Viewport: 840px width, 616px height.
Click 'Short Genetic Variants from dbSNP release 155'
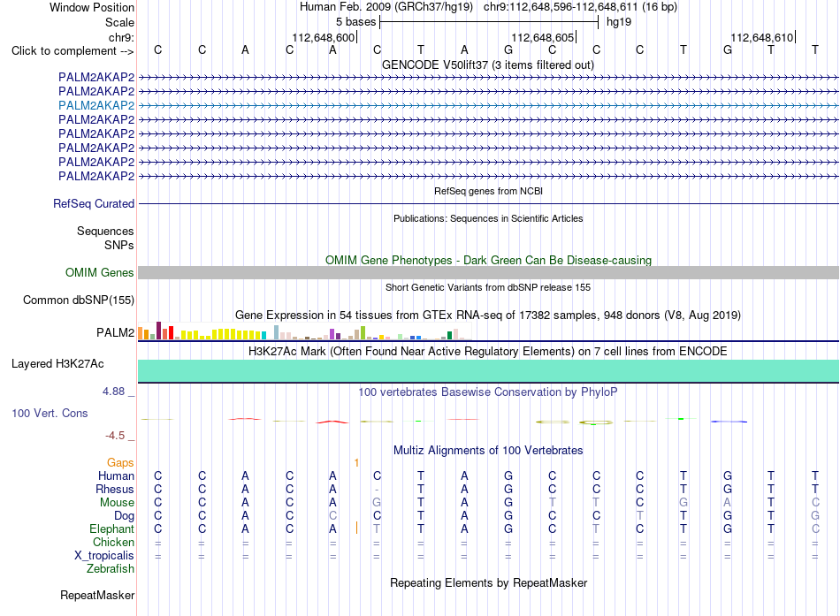click(488, 287)
